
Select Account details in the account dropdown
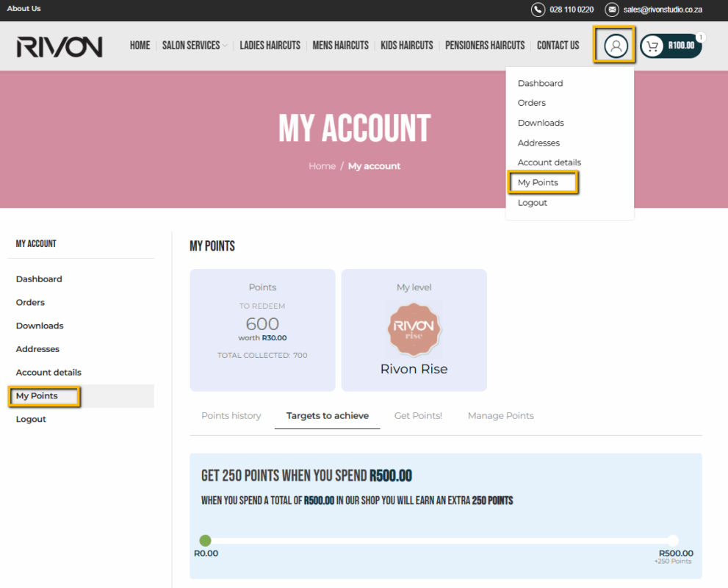pyautogui.click(x=549, y=162)
